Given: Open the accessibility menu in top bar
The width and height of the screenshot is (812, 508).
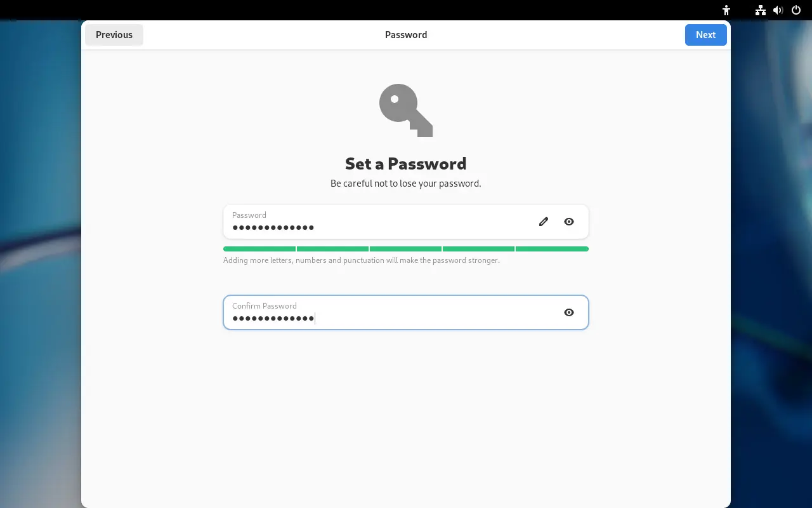Looking at the screenshot, I should [726, 10].
